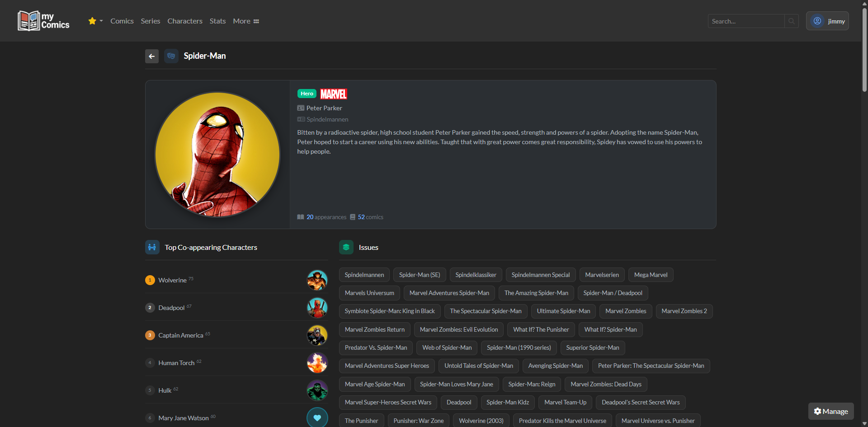Open Deadpool's Secret Secret Wars
The image size is (868, 427).
point(641,402)
